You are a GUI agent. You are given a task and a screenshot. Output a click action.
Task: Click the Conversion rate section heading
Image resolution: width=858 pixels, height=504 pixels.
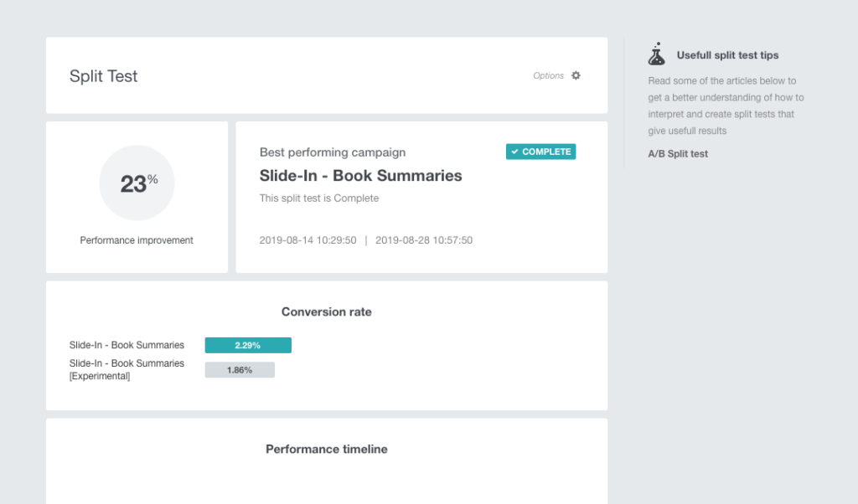pyautogui.click(x=326, y=312)
